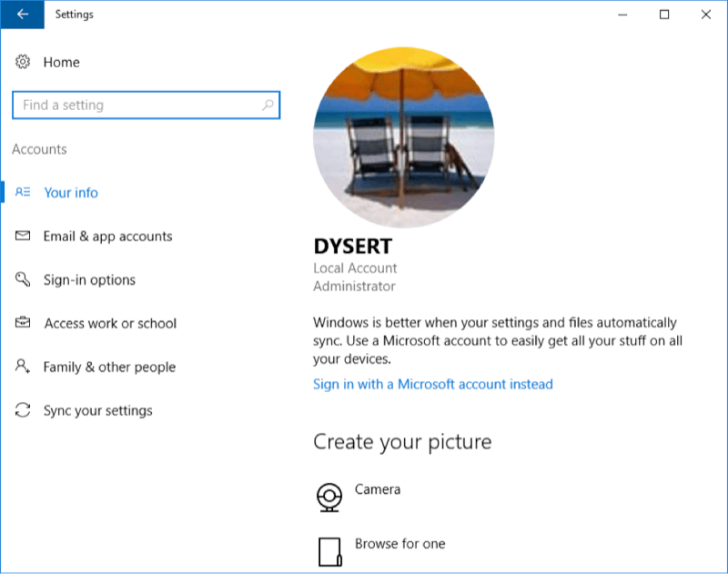Click the Family add-person icon

click(23, 366)
